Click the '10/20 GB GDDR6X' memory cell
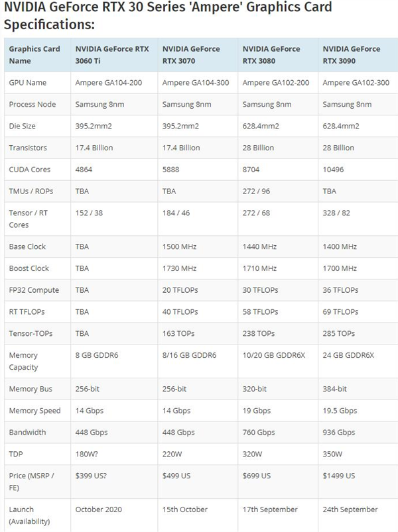The width and height of the screenshot is (398, 532). 273,355
